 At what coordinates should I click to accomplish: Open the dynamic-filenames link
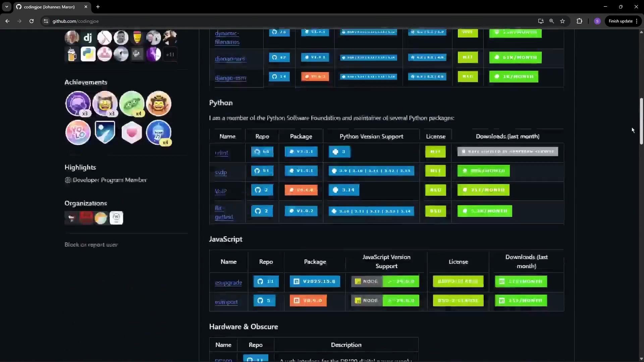pos(227,38)
